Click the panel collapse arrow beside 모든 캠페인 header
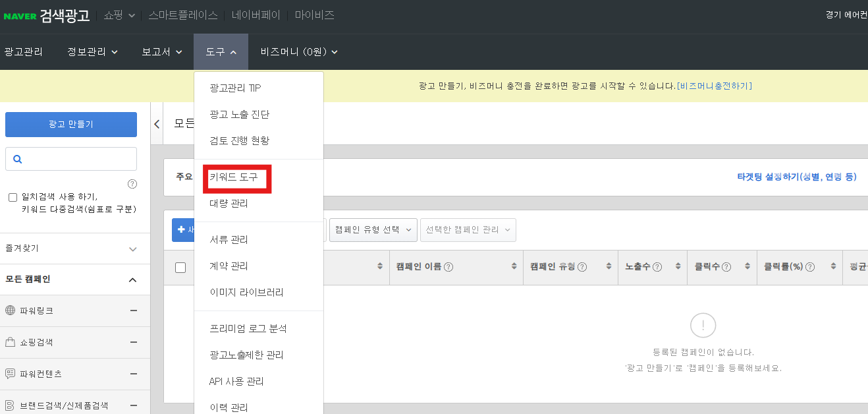This screenshot has width=868, height=414. [157, 123]
